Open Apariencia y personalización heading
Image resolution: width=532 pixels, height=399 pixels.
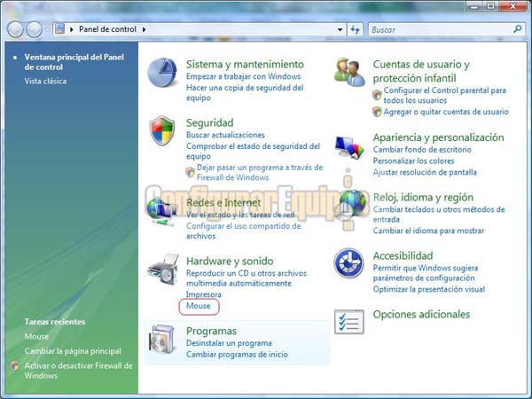pos(438,137)
